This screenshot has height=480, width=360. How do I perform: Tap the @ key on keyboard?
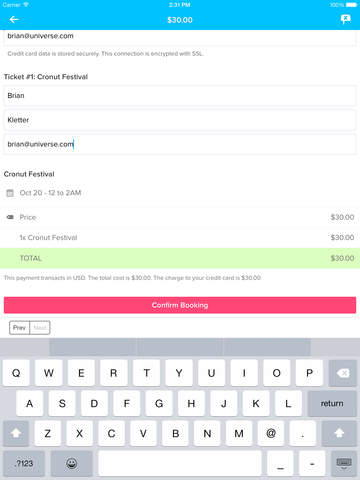(x=271, y=433)
